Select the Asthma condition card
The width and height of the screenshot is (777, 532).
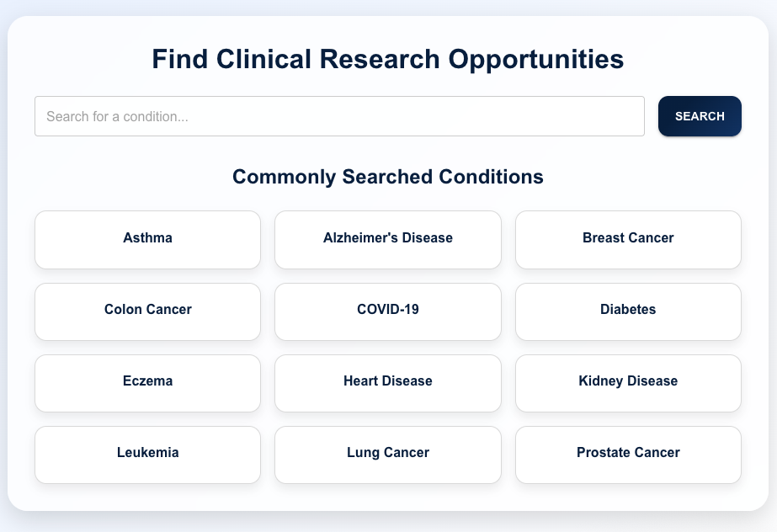(x=147, y=239)
